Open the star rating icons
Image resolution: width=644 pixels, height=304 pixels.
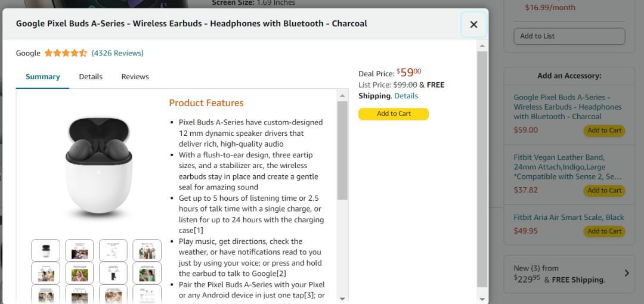[x=66, y=53]
